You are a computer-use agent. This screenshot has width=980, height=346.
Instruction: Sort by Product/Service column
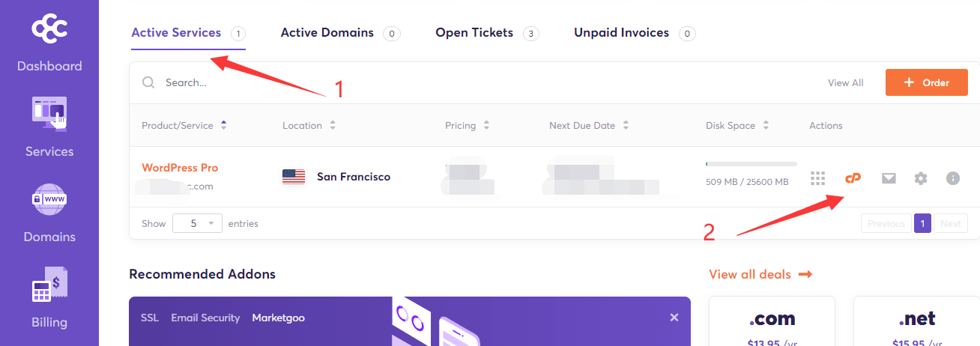184,126
